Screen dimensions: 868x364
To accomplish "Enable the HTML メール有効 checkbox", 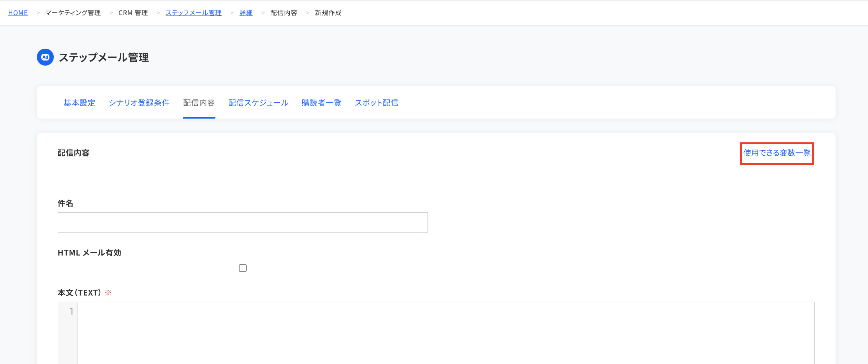I will [243, 268].
